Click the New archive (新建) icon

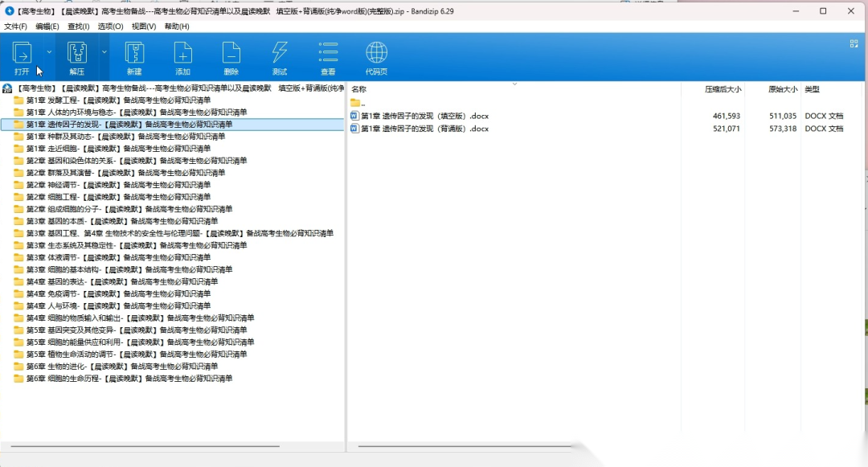tap(134, 54)
